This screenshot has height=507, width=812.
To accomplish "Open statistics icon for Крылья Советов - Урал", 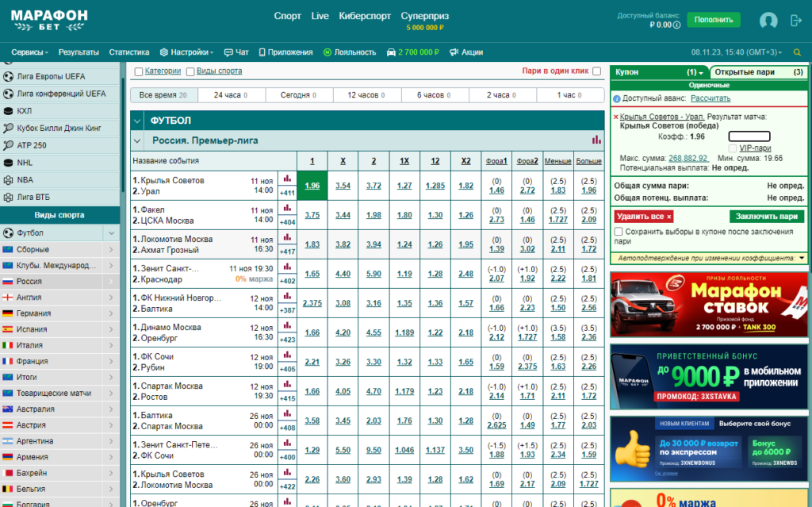I will 287,179.
